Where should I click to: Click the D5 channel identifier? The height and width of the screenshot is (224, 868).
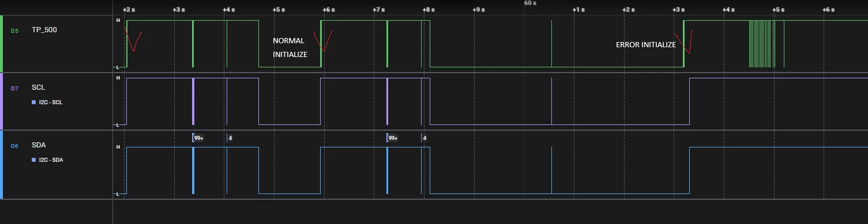pos(14,31)
